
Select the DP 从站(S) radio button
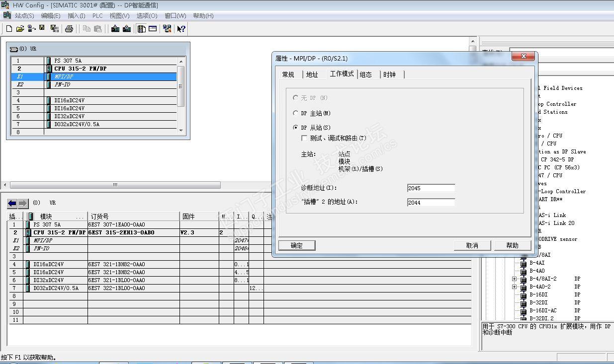[296, 128]
